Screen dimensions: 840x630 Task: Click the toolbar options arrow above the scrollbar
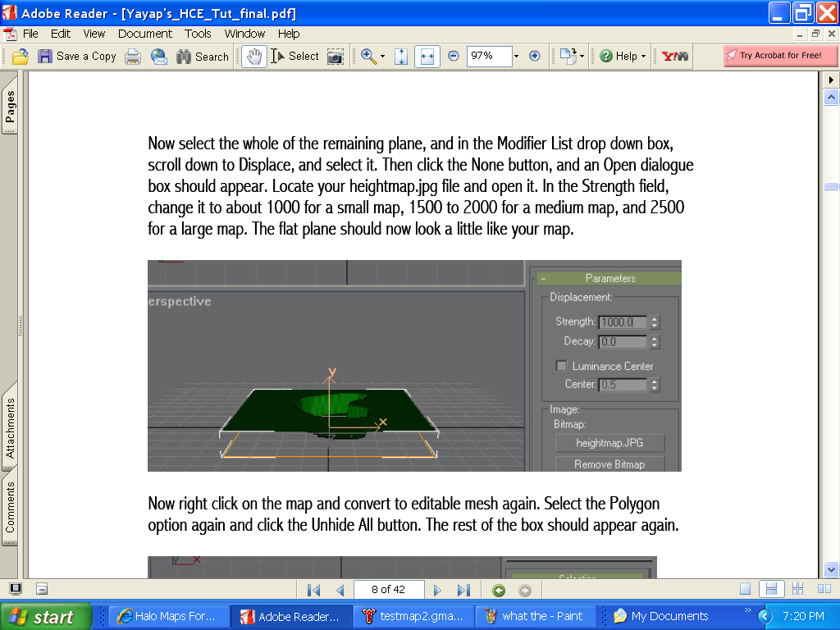coord(831,80)
